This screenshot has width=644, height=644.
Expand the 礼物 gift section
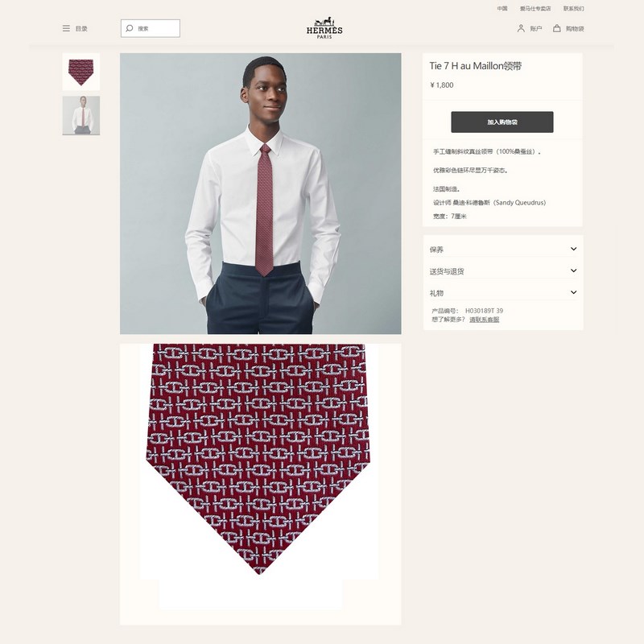tap(502, 292)
